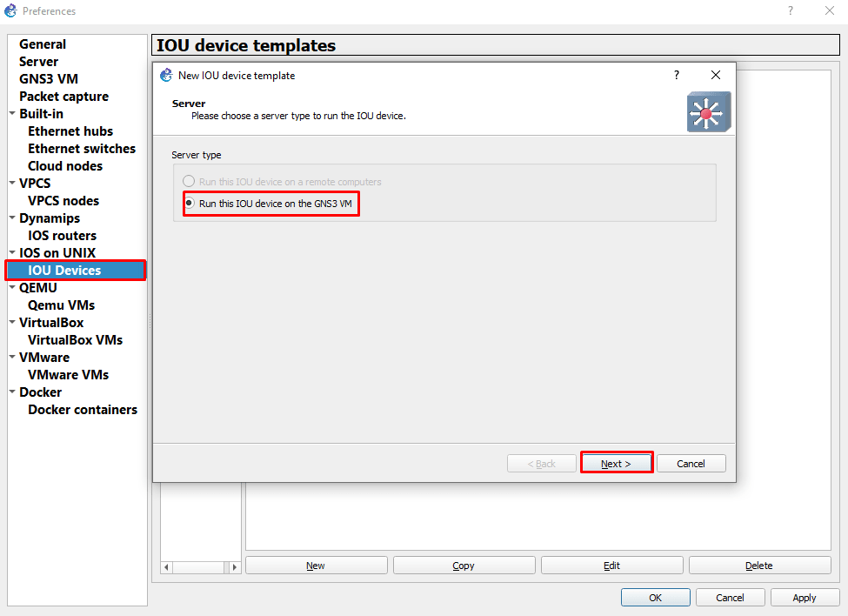The width and height of the screenshot is (848, 616).
Task: Click the left scroll arrow under template list
Action: click(167, 567)
